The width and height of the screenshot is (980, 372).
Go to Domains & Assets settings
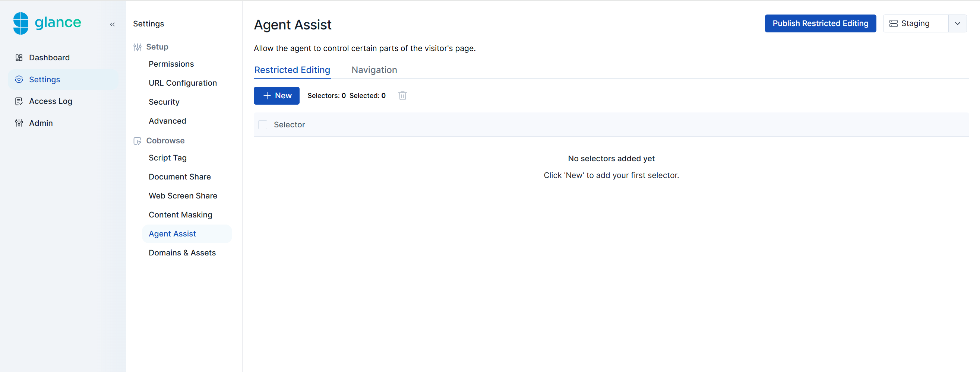[x=182, y=252]
